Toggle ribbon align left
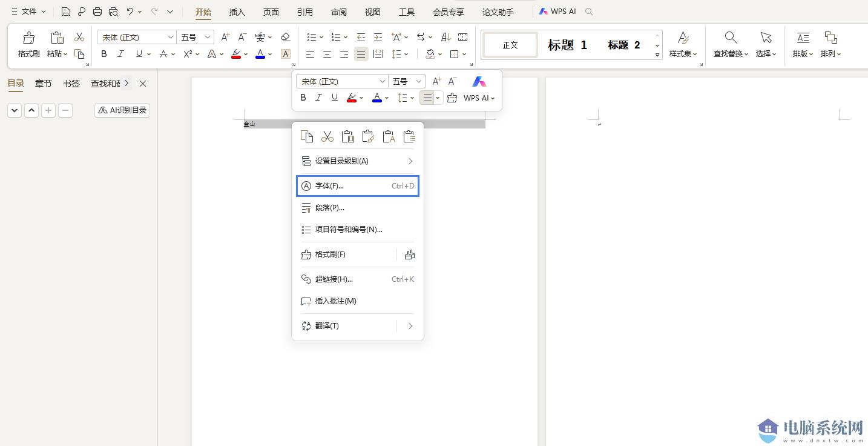Screen dimensions: 868x446 coord(310,54)
